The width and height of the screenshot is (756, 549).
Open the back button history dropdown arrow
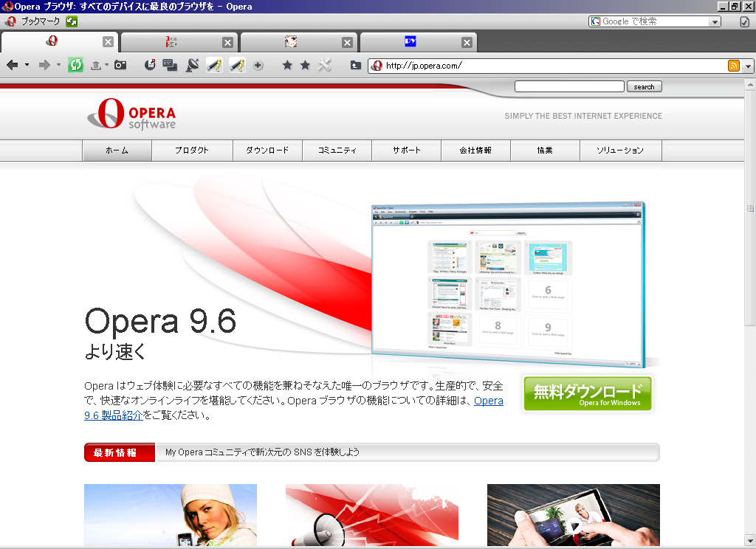click(27, 65)
